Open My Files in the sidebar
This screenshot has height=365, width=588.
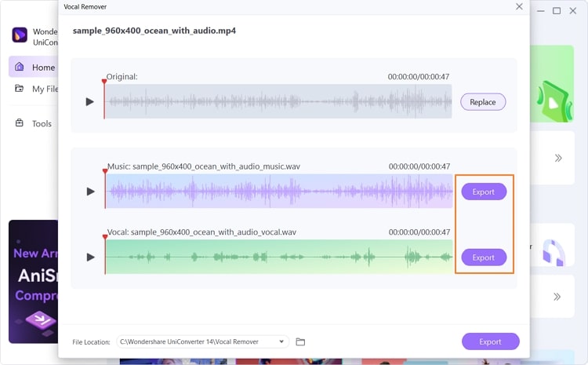(x=36, y=89)
